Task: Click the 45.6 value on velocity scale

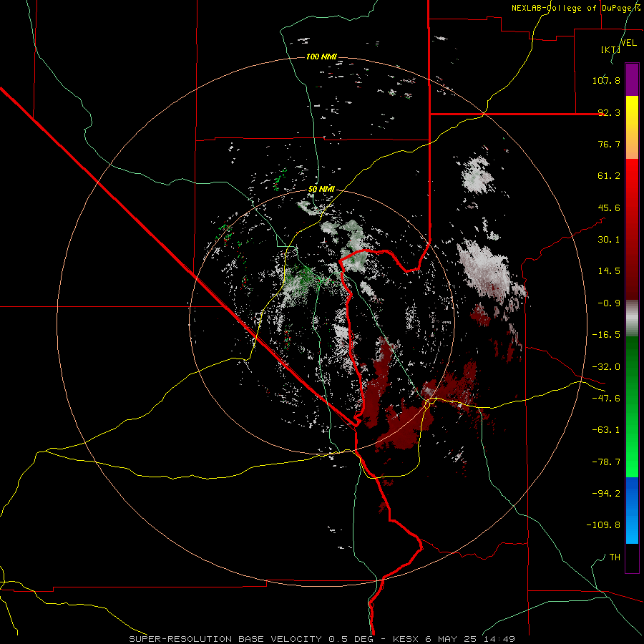Action: click(x=609, y=208)
